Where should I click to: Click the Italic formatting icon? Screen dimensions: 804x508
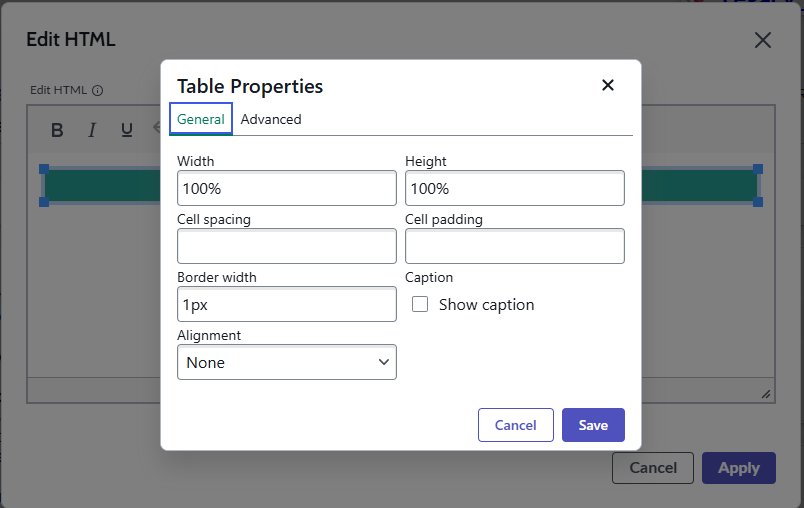point(92,130)
